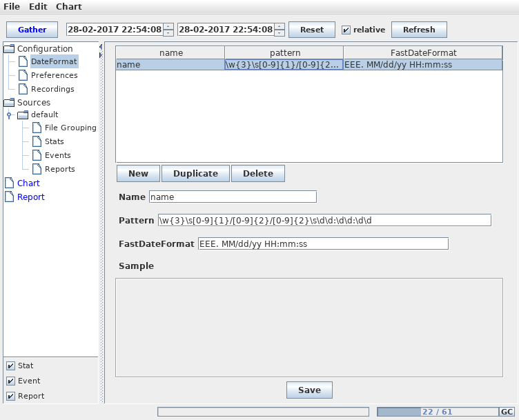Select the pattern cell in the table row
The height and width of the screenshot is (420, 519).
(x=284, y=65)
